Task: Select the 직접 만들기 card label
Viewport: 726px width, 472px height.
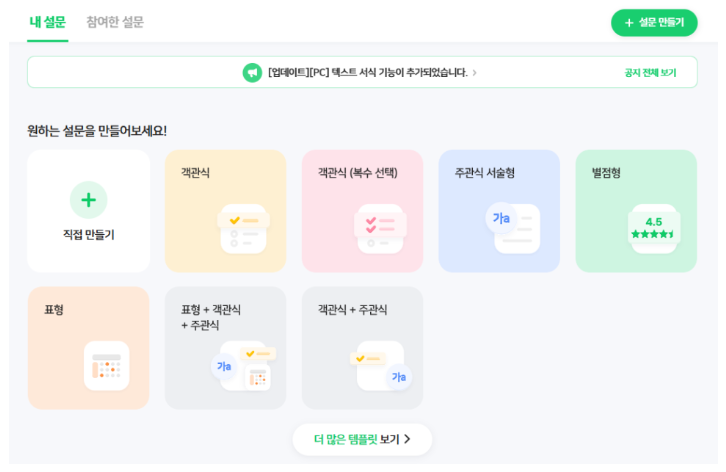Action: [88, 235]
